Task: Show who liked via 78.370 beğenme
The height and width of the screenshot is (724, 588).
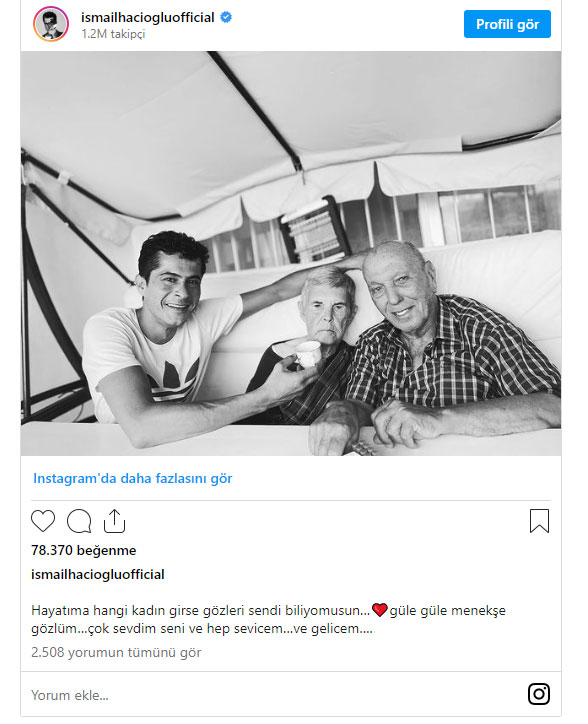Action: click(x=84, y=550)
